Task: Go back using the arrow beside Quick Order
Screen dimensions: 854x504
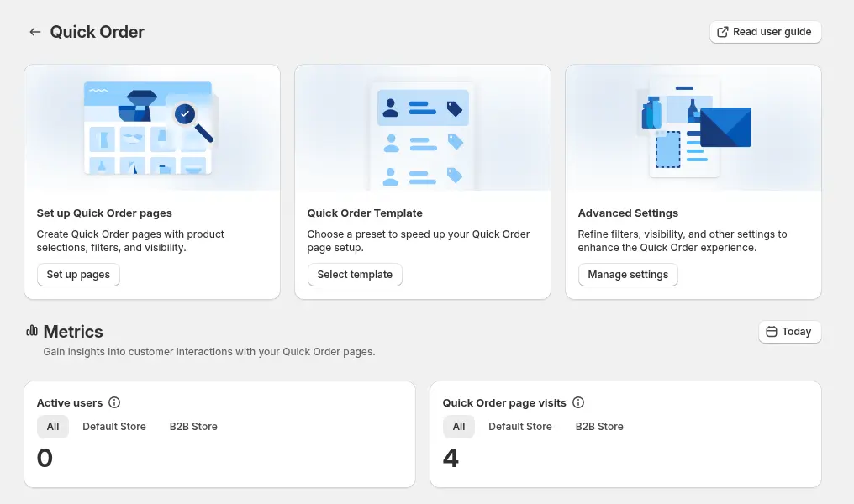Action: 34,32
